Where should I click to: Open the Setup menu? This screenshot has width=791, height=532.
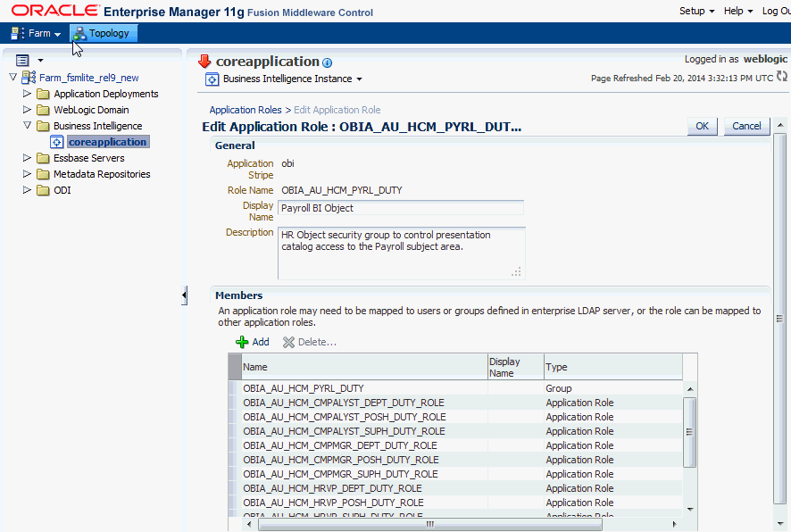(x=696, y=11)
